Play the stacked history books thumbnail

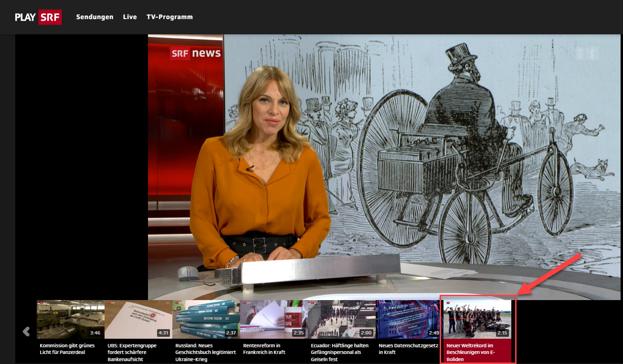click(206, 319)
